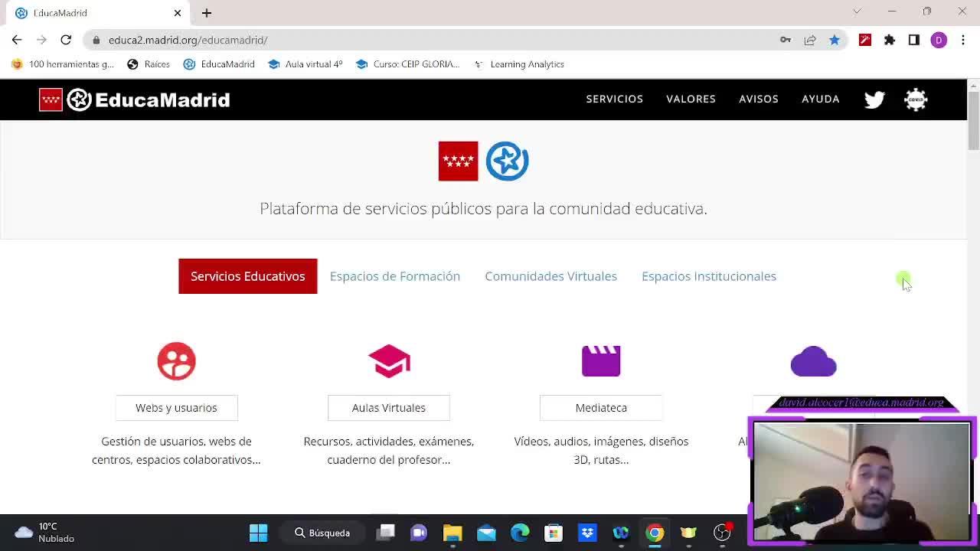Open the EducaMadrid bookmark
This screenshot has width=980, height=551.
219,64
